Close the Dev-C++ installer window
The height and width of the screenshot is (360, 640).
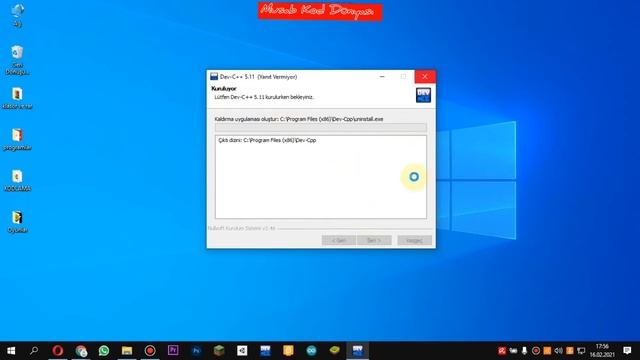coord(425,76)
